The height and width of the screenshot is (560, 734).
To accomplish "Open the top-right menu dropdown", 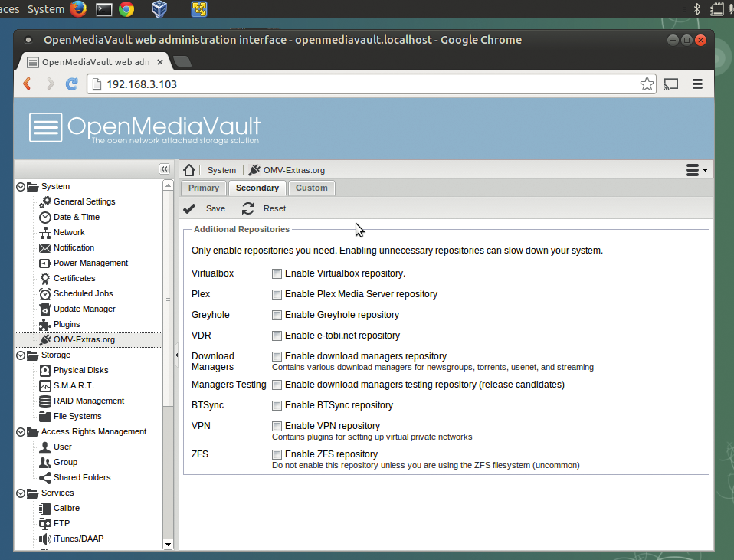I will pyautogui.click(x=696, y=170).
